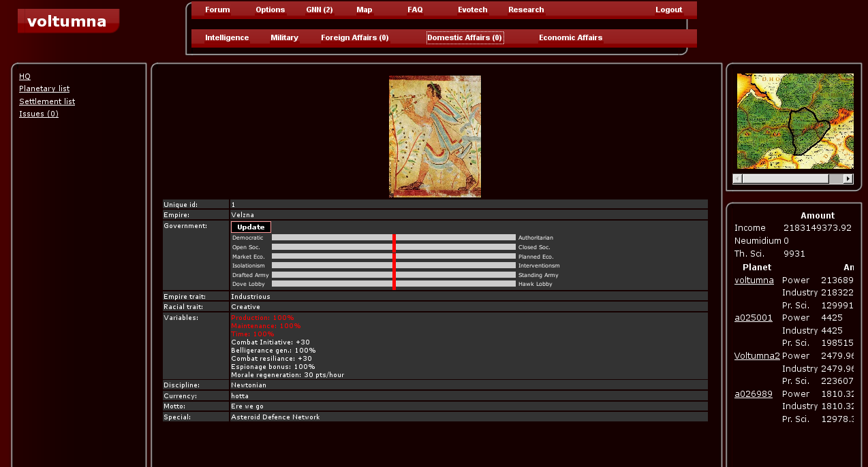Click the horizontal scrollbar under the map

(x=793, y=178)
